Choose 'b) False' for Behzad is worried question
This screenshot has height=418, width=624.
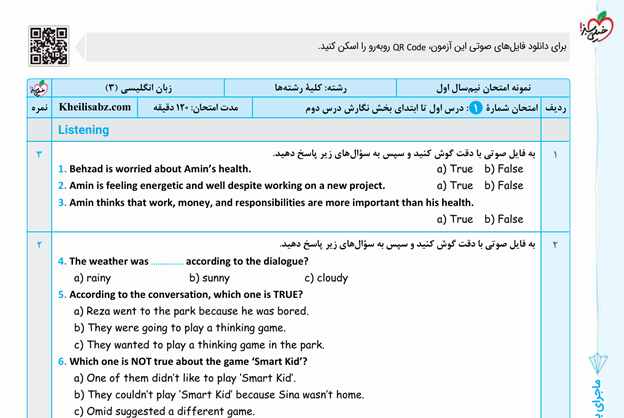(x=504, y=169)
